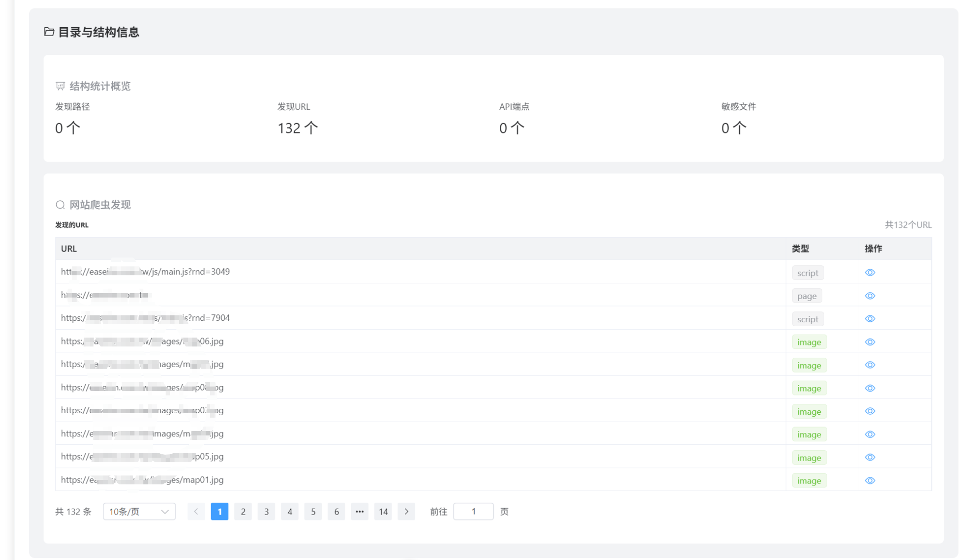Click the 类型 column header
970x560 pixels.
(x=800, y=249)
